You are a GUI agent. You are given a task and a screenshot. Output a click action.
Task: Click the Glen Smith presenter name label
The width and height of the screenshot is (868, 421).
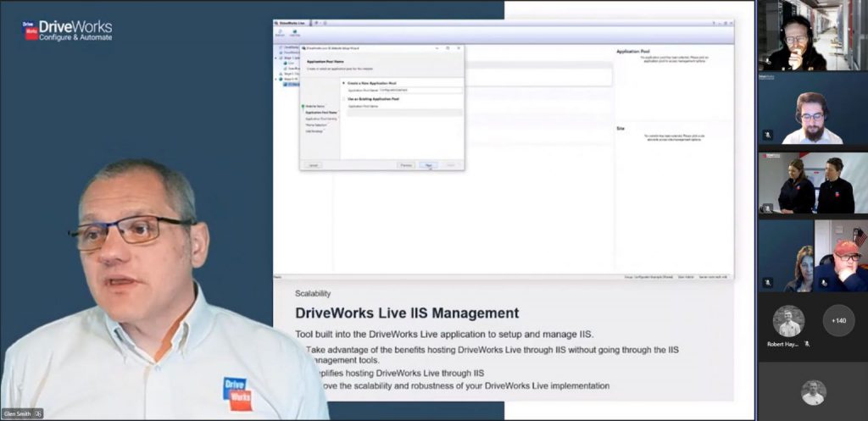(22, 413)
